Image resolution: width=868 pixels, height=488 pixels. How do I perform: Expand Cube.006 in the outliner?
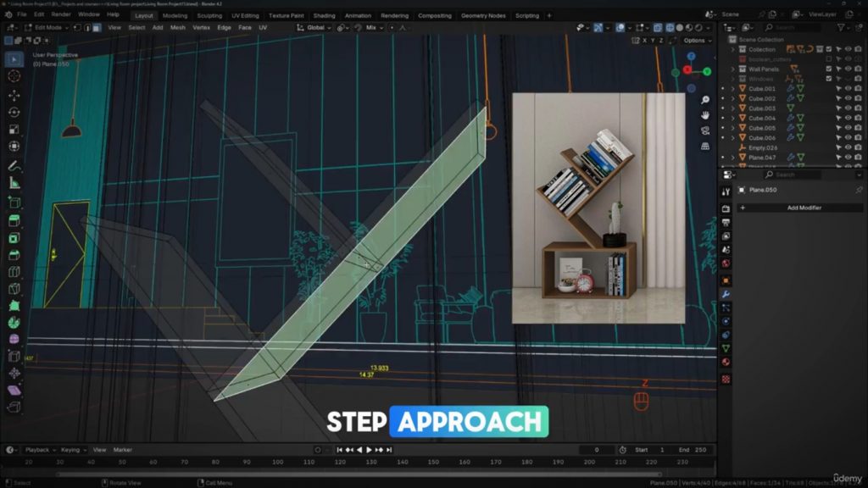[733, 138]
